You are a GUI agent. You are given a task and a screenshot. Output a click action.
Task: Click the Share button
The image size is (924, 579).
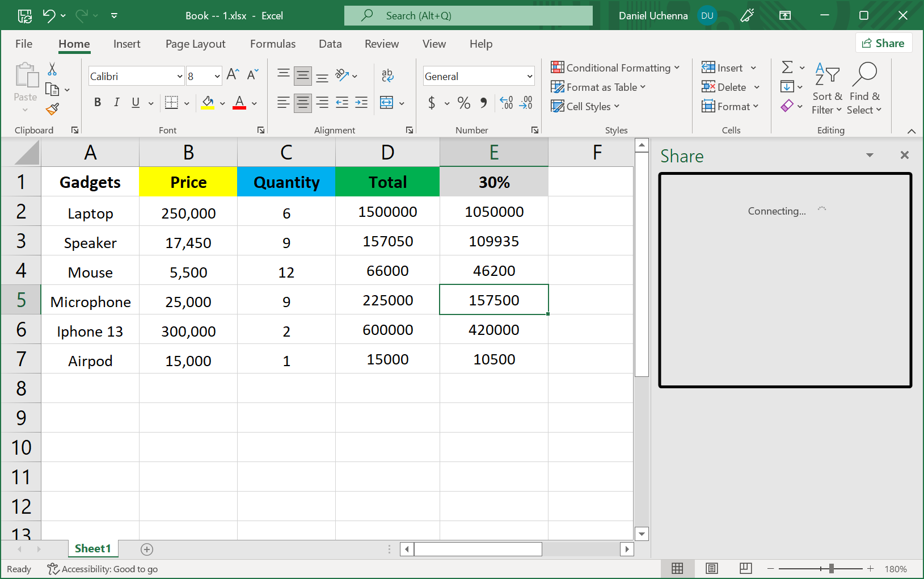[883, 43]
